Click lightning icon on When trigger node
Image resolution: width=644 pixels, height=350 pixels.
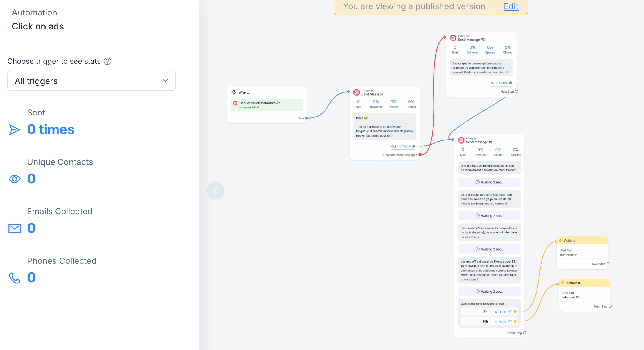[234, 92]
